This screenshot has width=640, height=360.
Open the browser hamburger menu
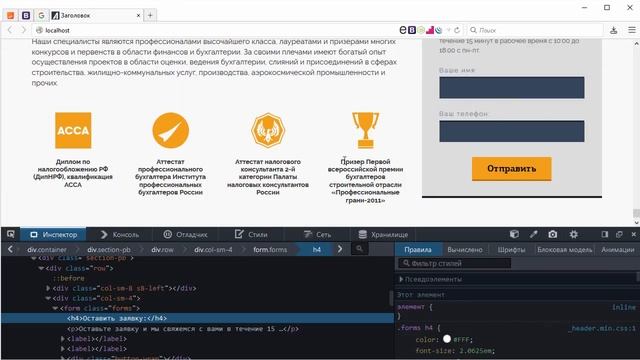[x=632, y=30]
